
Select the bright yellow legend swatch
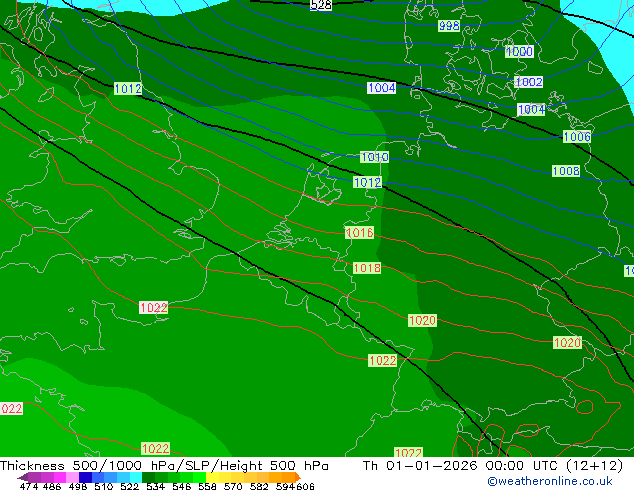coord(212,477)
